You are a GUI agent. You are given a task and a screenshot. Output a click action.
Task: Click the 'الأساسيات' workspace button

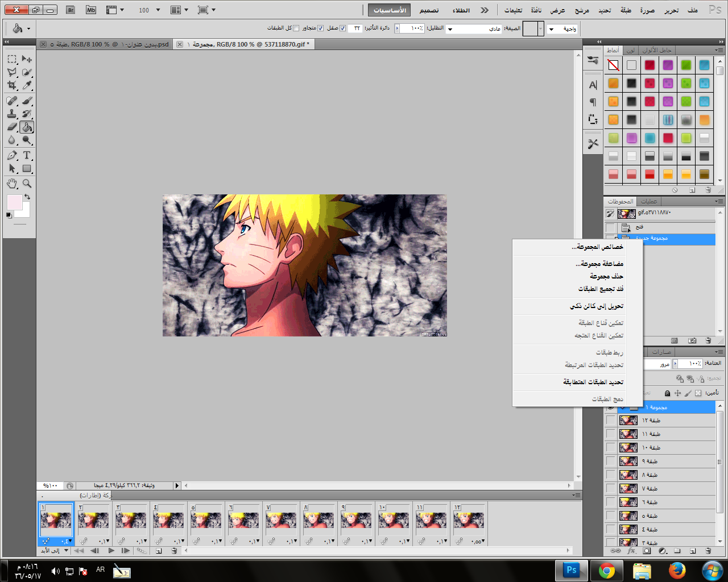390,10
